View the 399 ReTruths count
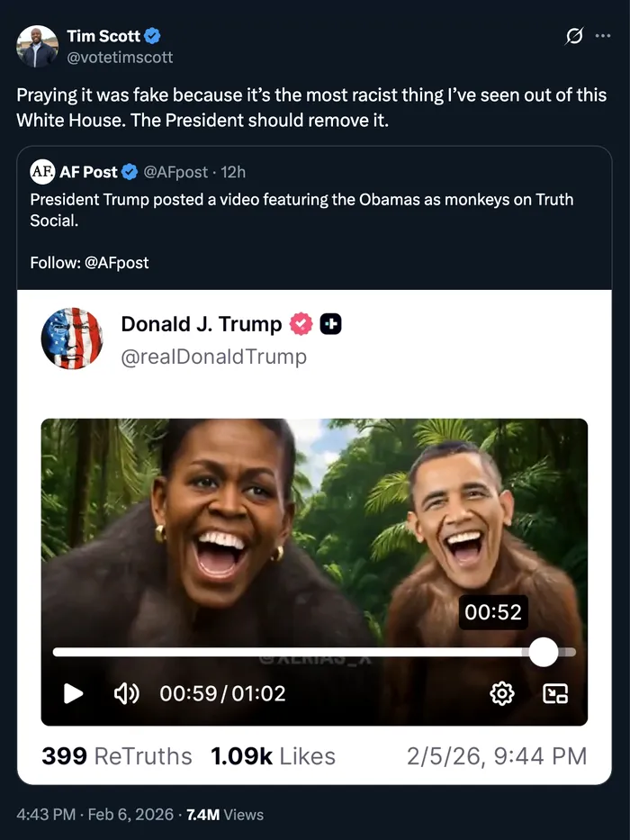630x840 pixels. 116,756
